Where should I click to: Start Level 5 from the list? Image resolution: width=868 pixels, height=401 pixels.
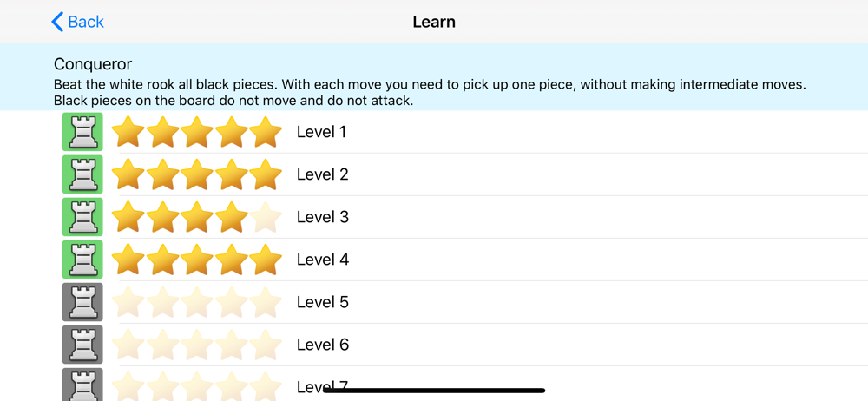323,302
